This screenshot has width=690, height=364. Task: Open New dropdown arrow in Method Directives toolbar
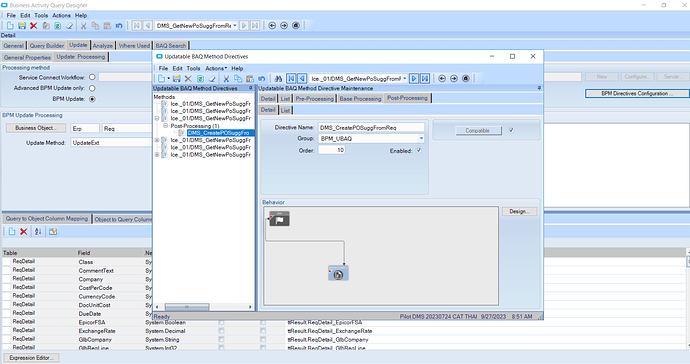[169, 78]
